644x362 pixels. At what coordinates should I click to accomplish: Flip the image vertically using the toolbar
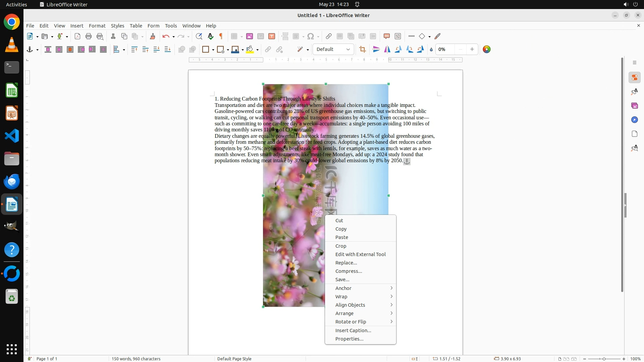point(376,50)
